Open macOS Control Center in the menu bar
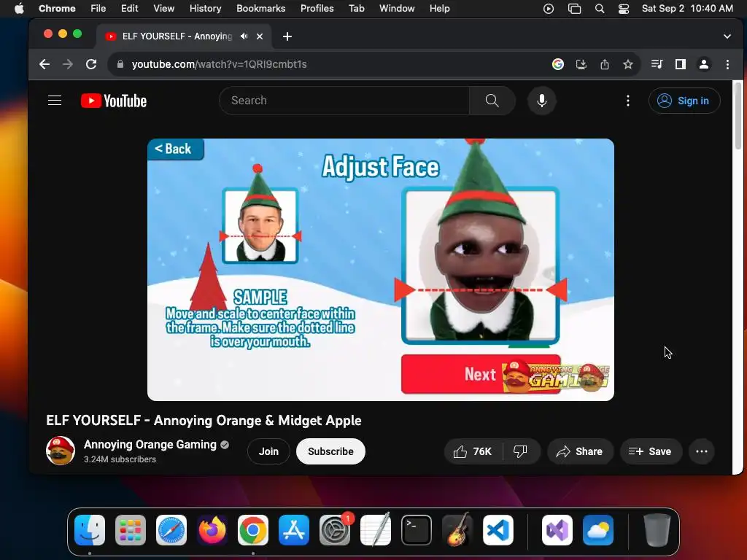Viewport: 747px width, 560px height. [x=624, y=8]
